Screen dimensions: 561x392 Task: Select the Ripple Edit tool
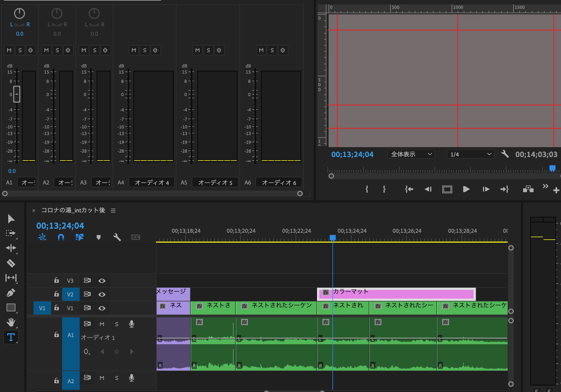pos(11,248)
